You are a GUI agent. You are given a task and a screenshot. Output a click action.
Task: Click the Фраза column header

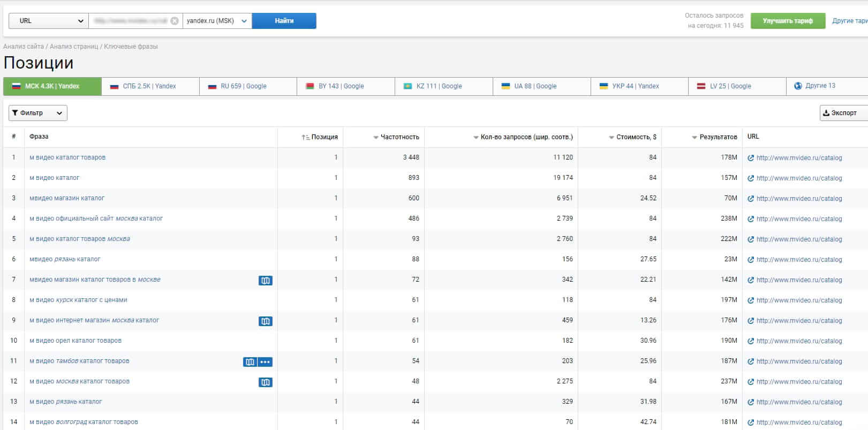pos(39,137)
